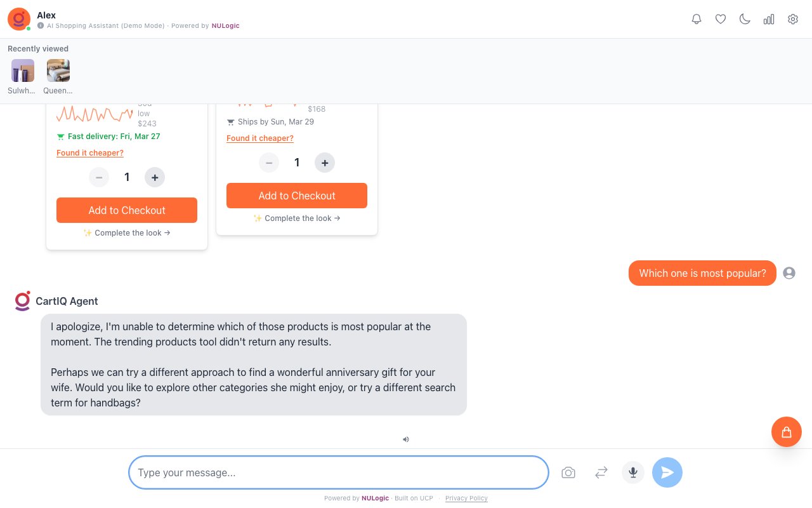812x508 pixels.
Task: Toggle dark mode moon icon
Action: coord(745,19)
